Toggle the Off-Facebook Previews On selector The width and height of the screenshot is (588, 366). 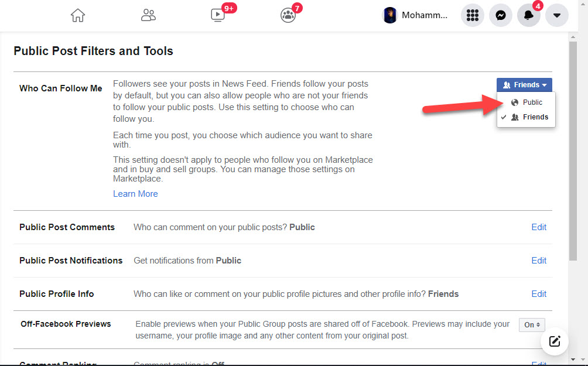[532, 324]
